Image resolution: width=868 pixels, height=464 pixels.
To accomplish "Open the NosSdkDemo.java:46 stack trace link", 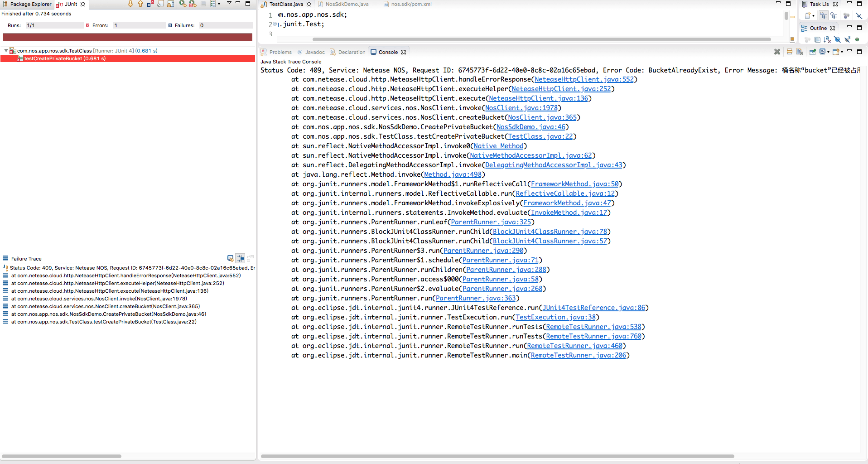I will [x=531, y=127].
